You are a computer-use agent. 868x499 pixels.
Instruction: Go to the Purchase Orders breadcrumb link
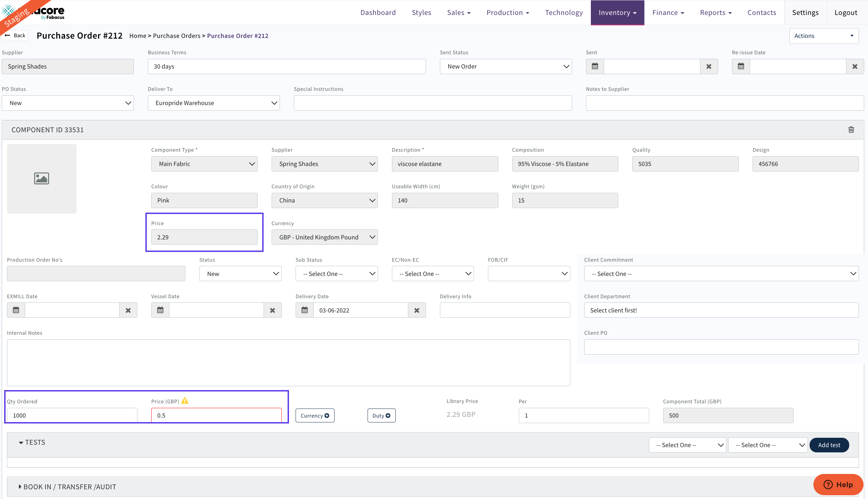click(177, 36)
